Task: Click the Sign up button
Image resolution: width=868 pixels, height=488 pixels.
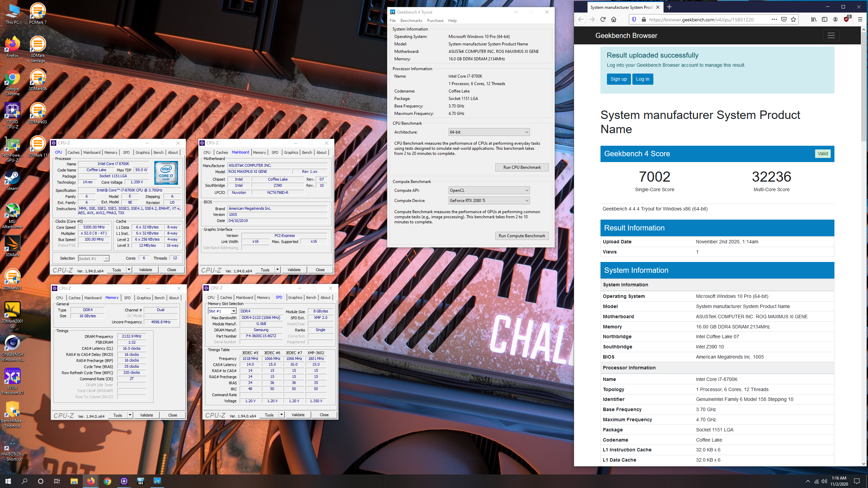Action: coord(618,79)
